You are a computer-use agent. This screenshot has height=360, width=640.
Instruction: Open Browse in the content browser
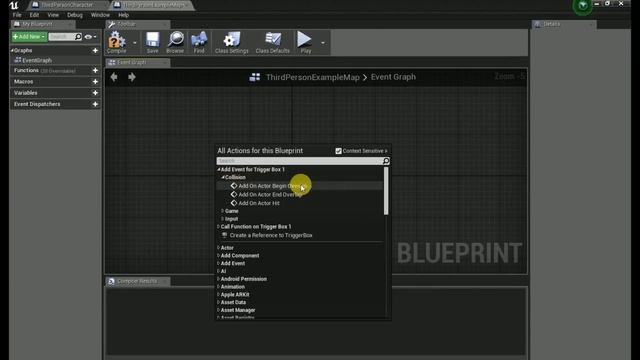(175, 42)
